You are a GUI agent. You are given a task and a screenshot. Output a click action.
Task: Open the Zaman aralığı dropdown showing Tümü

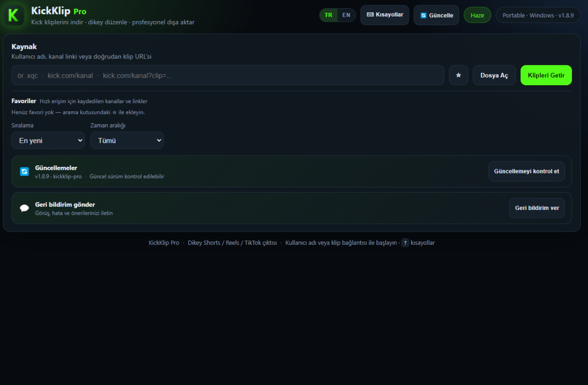pos(127,140)
